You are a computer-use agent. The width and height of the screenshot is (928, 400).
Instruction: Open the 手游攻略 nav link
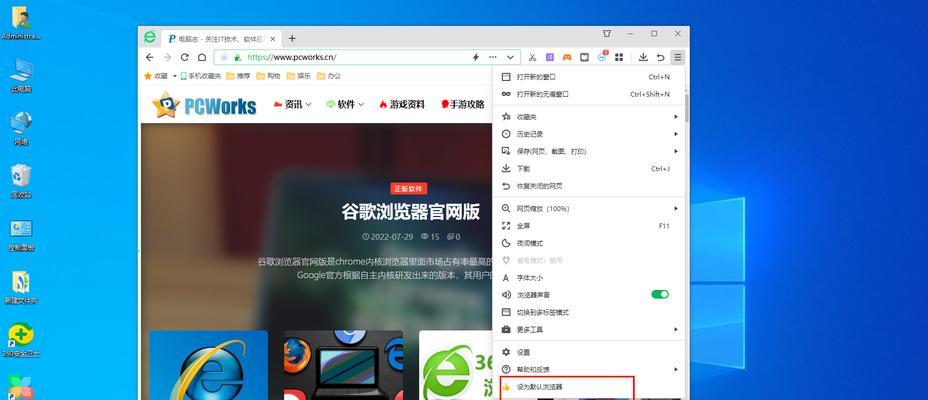click(x=463, y=104)
